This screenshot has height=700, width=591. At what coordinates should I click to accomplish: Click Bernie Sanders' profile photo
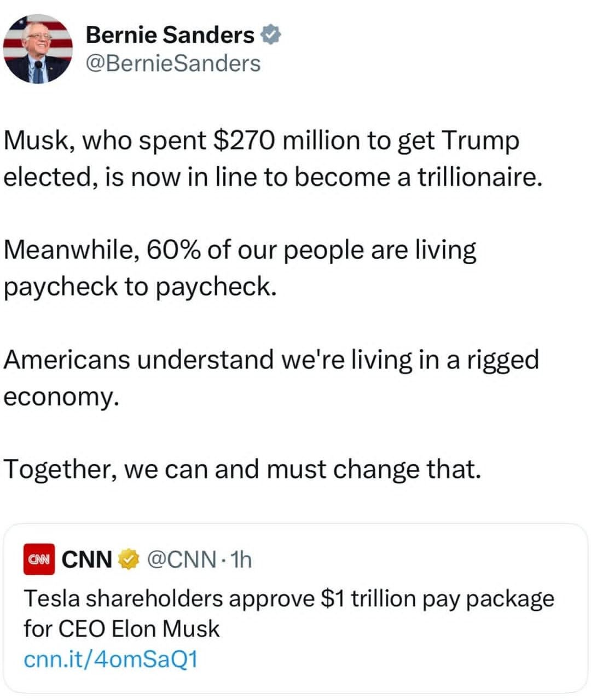[x=38, y=49]
